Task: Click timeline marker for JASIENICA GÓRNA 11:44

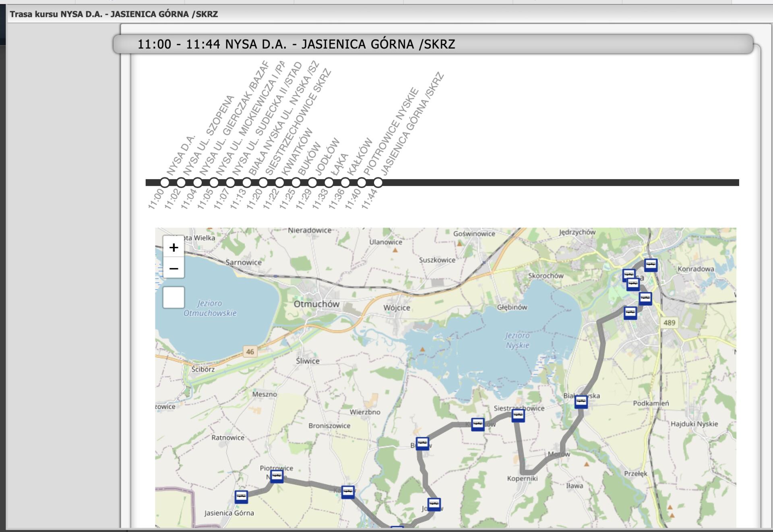Action: (378, 182)
